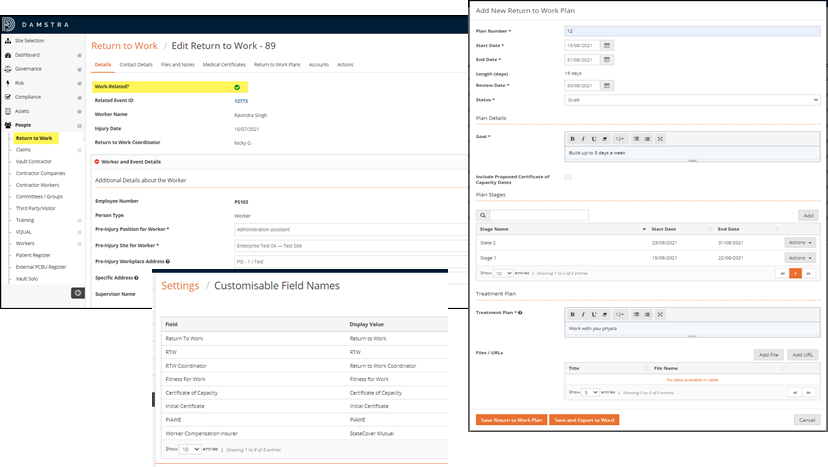Apply italic in Treatment Plan editor
Image resolution: width=828 pixels, height=467 pixels.
(583, 314)
